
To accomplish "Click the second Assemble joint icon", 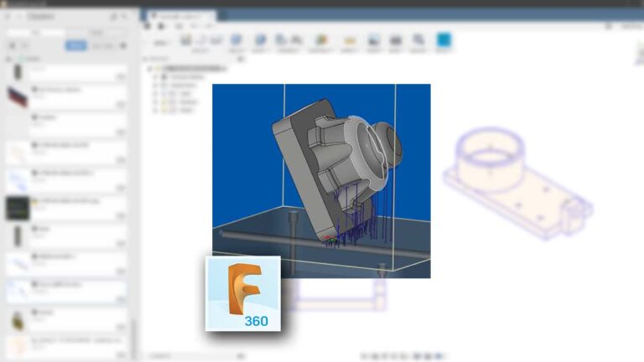I will pyautogui.click(x=297, y=40).
